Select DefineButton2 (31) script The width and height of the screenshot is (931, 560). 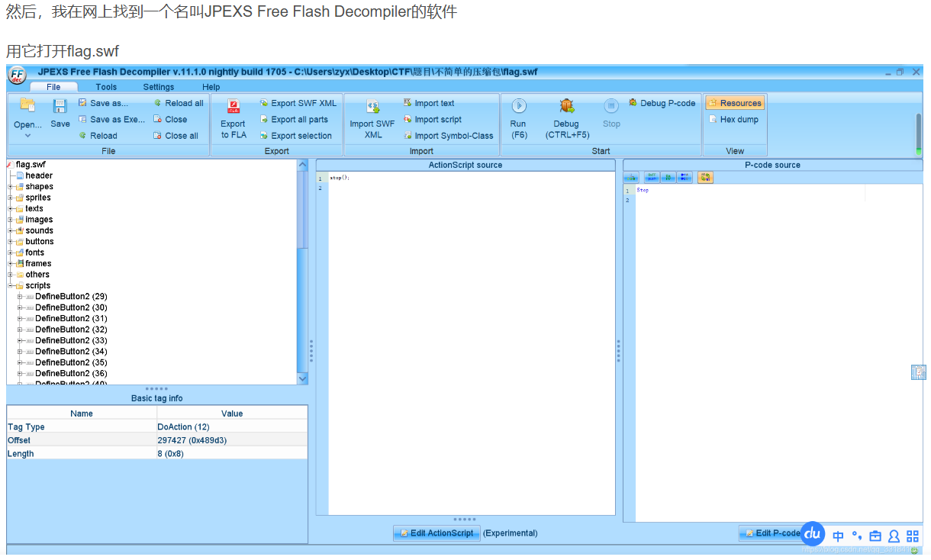pyautogui.click(x=71, y=318)
